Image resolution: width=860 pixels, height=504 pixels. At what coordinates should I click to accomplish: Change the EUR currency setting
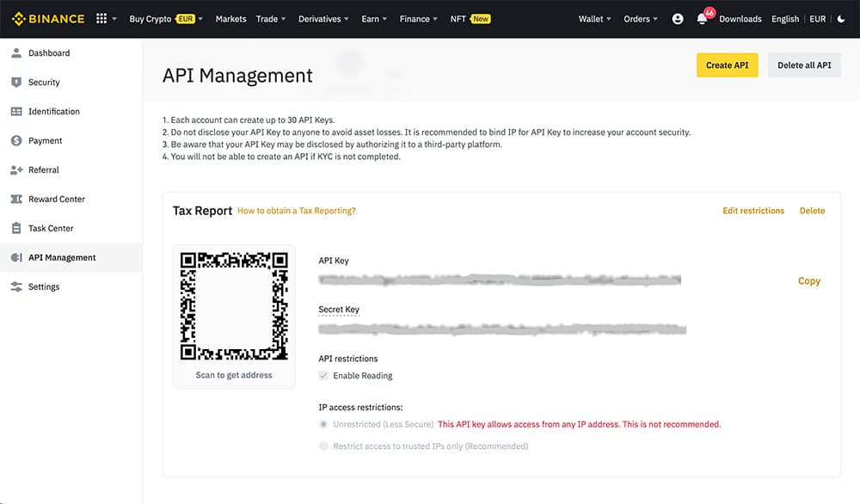817,19
